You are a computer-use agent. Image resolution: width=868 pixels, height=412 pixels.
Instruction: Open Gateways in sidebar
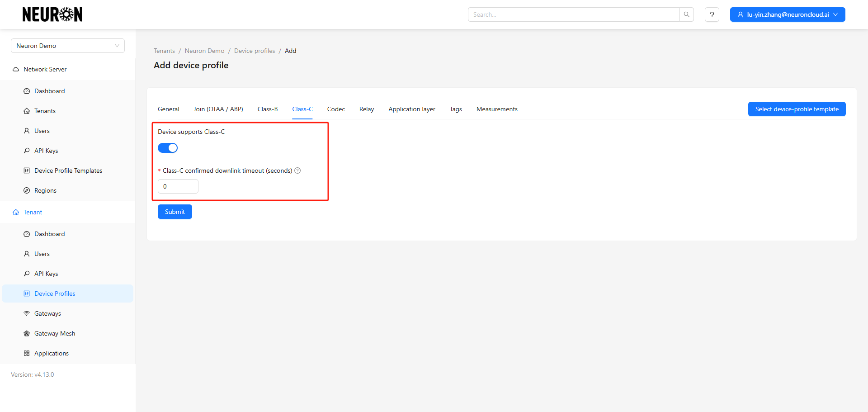68,313
